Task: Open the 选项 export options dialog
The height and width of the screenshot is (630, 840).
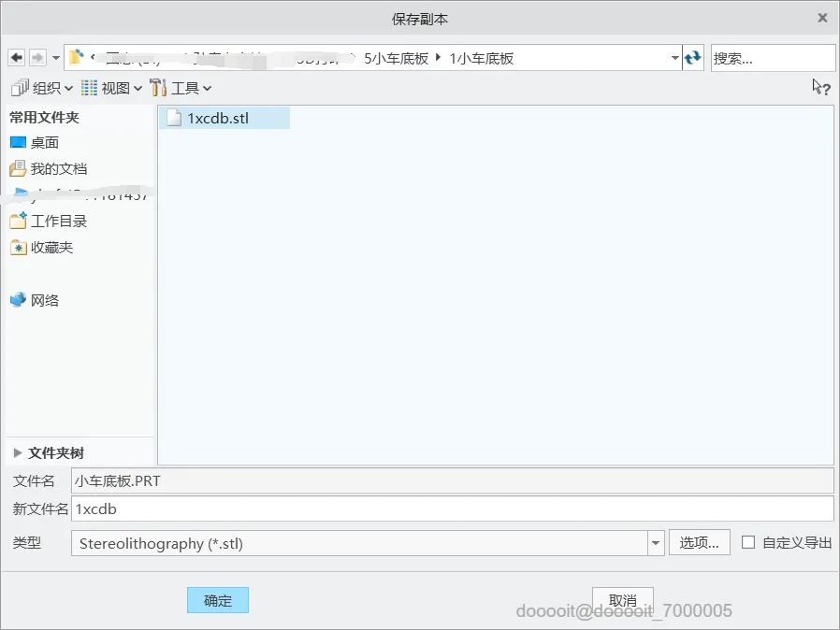Action: 699,542
